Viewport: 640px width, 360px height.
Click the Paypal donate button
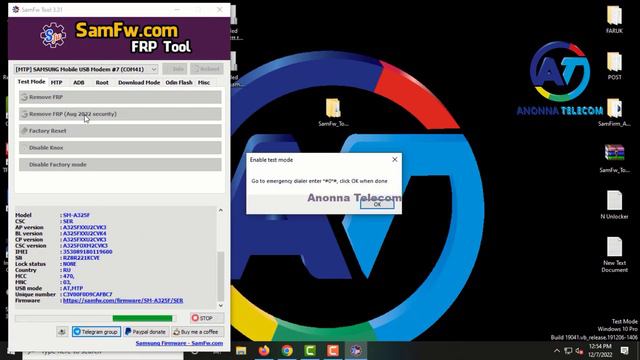(146, 332)
